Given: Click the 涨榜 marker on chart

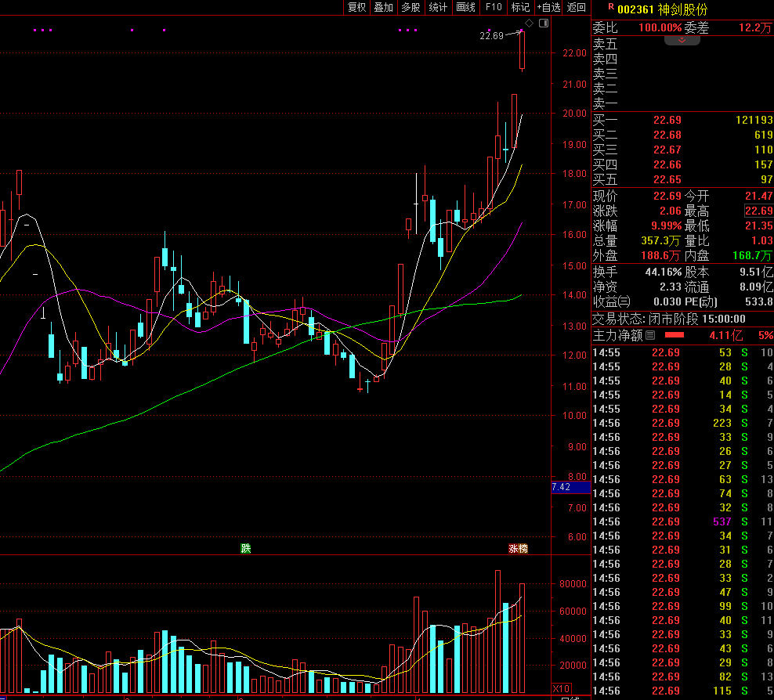Looking at the screenshot, I should click(x=518, y=549).
